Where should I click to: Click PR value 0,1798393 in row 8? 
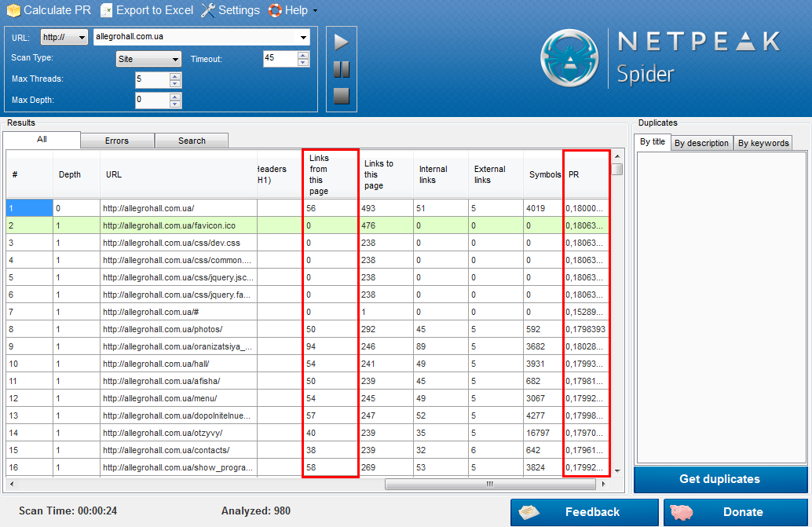586,329
